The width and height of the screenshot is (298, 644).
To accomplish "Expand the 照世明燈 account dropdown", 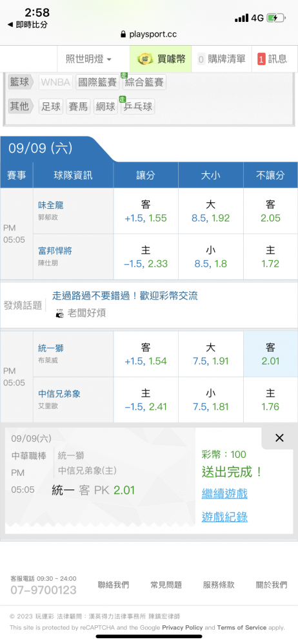I will click(x=88, y=59).
